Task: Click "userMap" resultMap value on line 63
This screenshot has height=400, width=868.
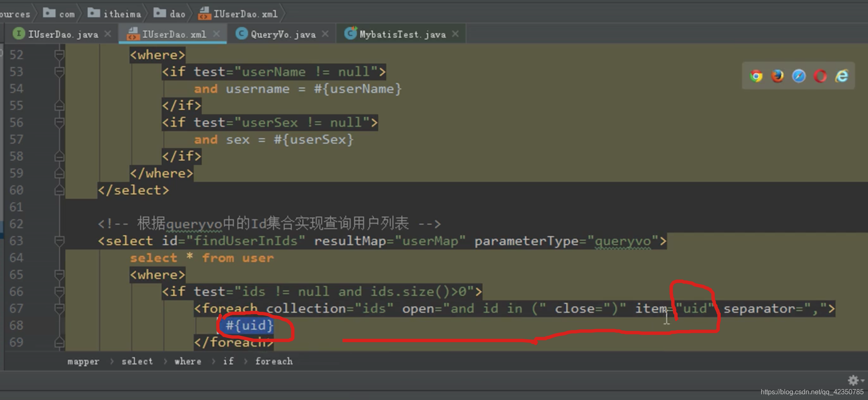Action: pyautogui.click(x=430, y=241)
